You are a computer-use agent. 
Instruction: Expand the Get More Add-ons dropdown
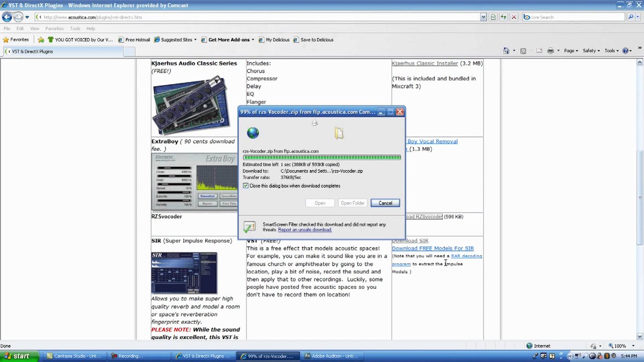click(x=253, y=40)
